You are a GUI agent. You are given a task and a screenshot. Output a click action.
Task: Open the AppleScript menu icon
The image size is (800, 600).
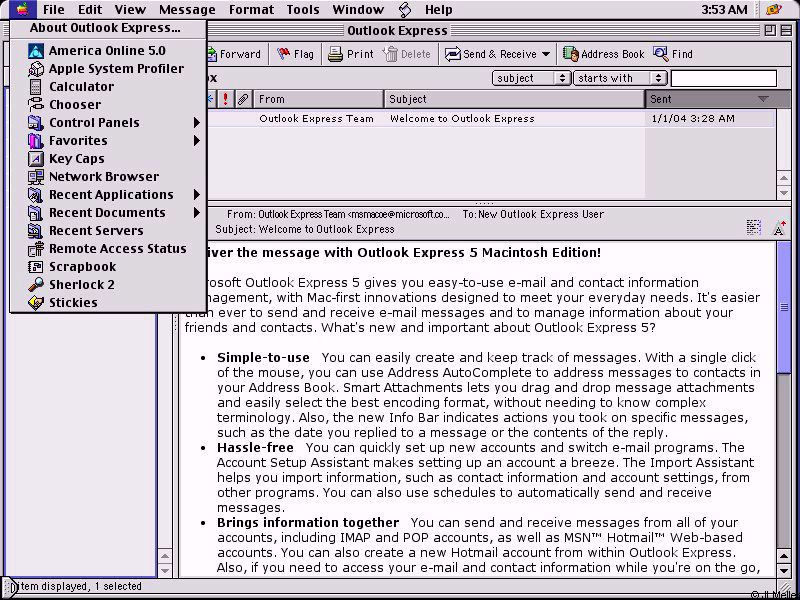click(405, 9)
